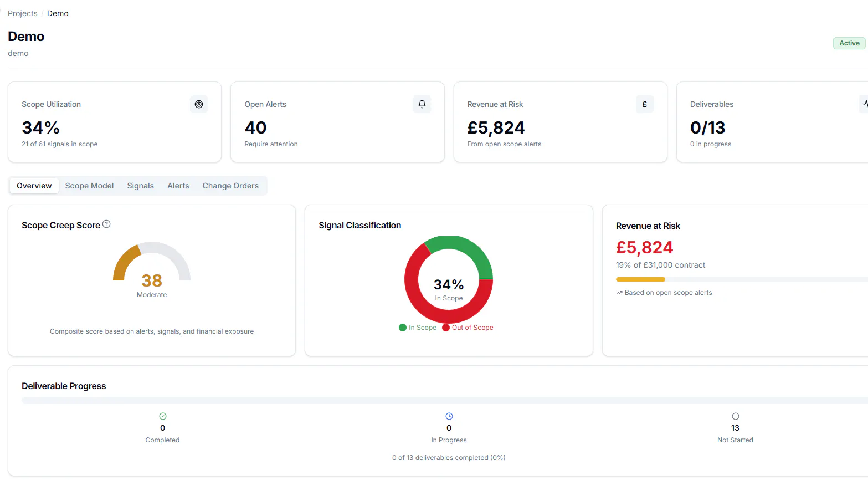Click the Not Started circle icon
The width and height of the screenshot is (868, 480).
click(x=736, y=416)
